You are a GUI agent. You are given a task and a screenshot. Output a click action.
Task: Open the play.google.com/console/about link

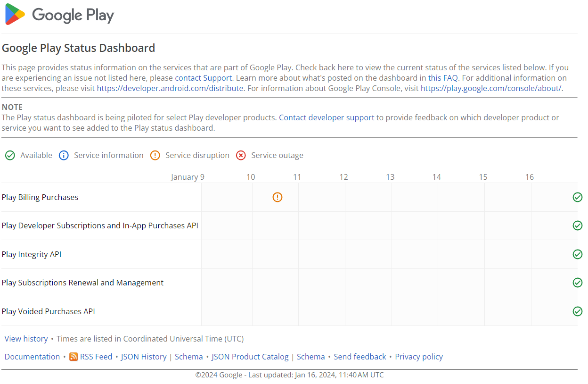(x=491, y=88)
